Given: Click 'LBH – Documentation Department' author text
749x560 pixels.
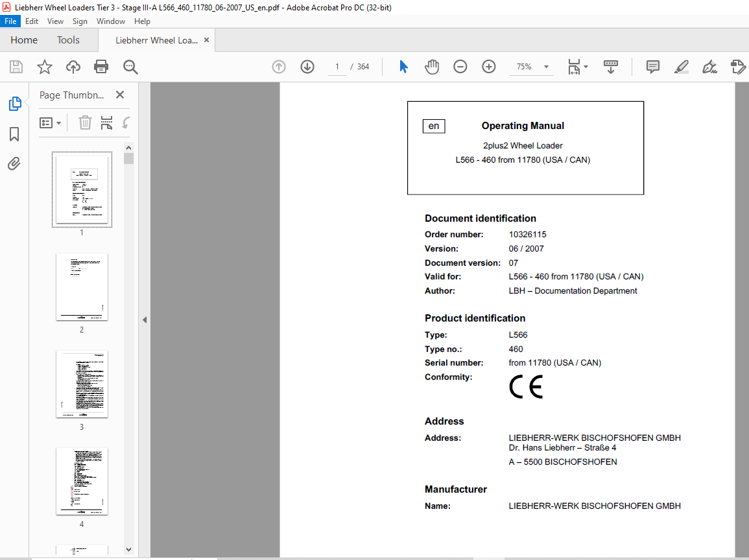Looking at the screenshot, I should coord(573,291).
